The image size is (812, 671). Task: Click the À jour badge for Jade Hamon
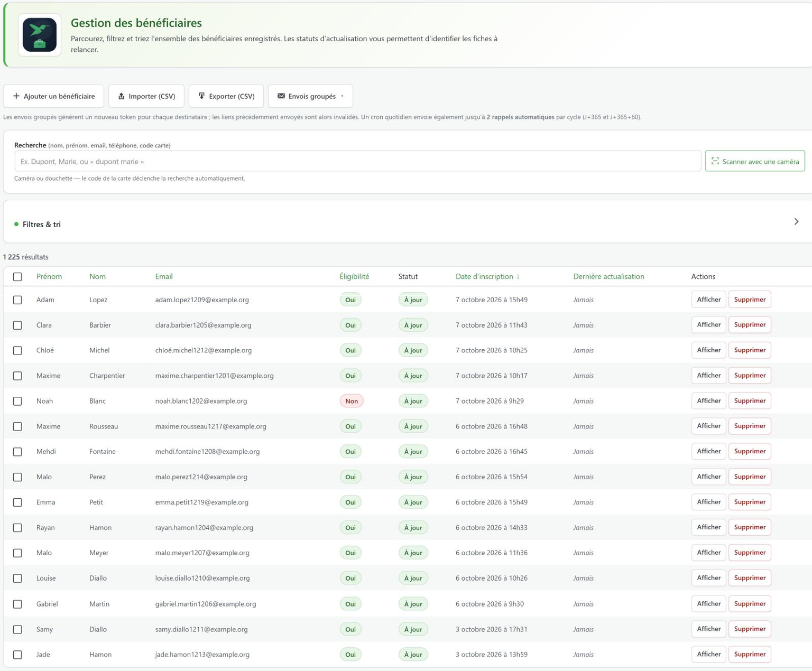pyautogui.click(x=413, y=655)
